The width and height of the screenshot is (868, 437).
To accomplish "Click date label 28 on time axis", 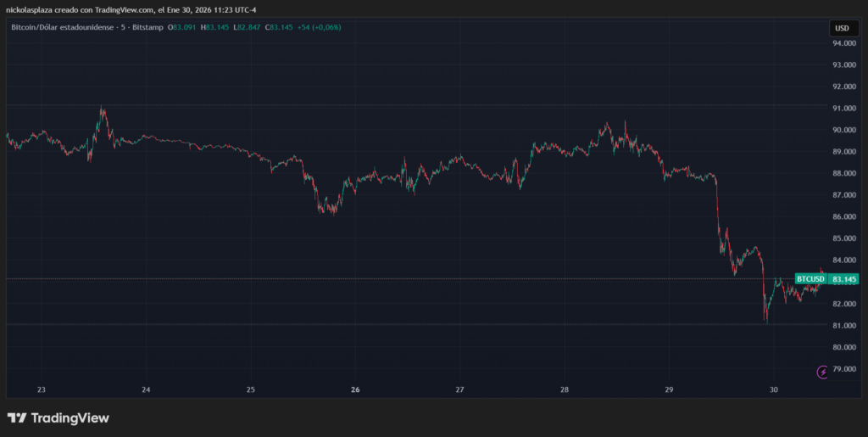I will pos(565,389).
